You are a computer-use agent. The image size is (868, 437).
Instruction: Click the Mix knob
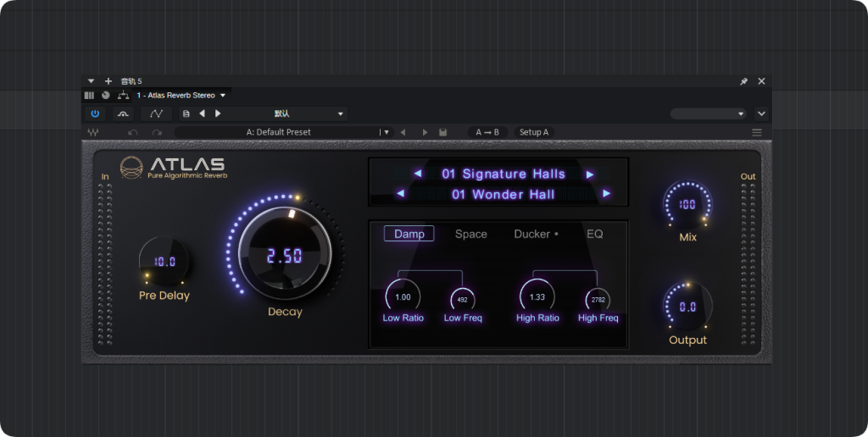click(687, 204)
